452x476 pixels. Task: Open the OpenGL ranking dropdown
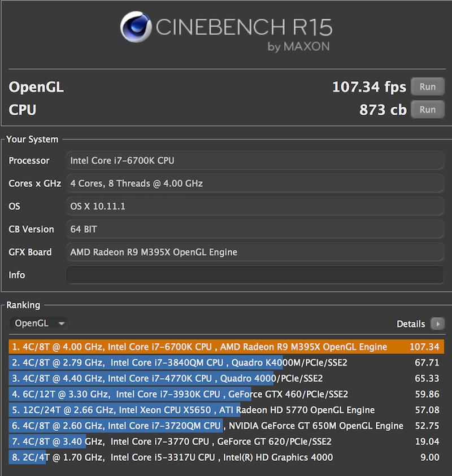pyautogui.click(x=39, y=324)
